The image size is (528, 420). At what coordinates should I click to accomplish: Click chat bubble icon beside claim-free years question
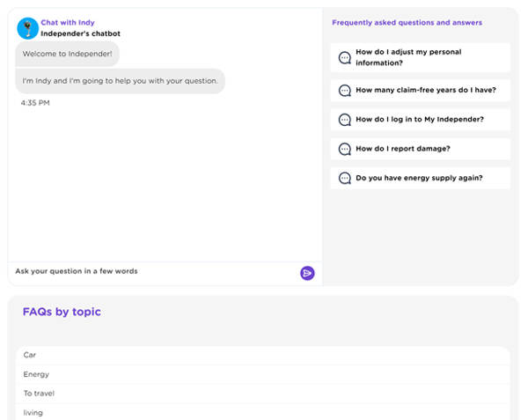[x=345, y=90]
